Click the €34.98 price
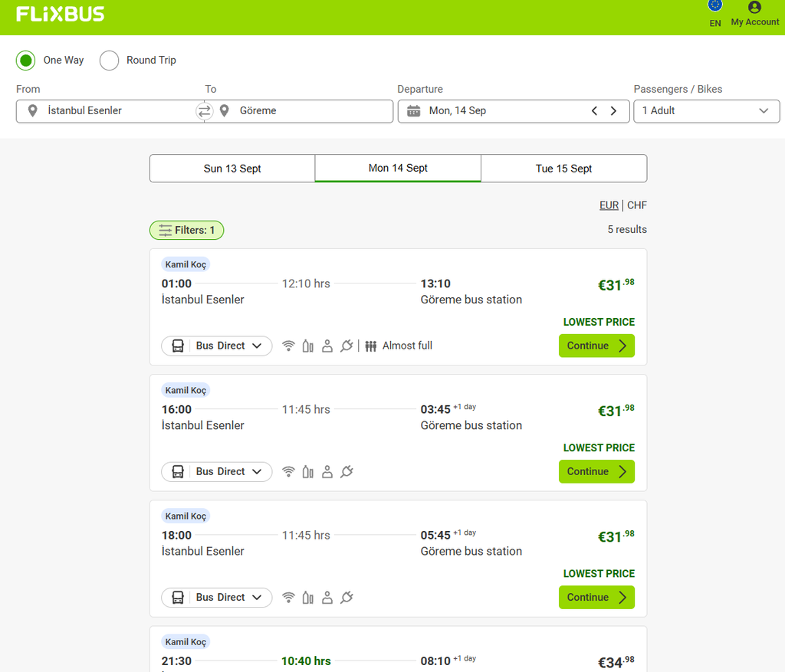 pos(616,662)
